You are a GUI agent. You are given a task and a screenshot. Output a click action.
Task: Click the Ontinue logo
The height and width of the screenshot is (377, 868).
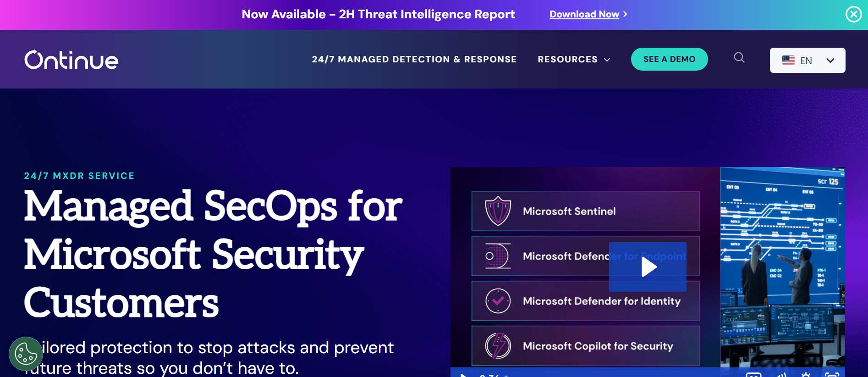pyautogui.click(x=71, y=60)
